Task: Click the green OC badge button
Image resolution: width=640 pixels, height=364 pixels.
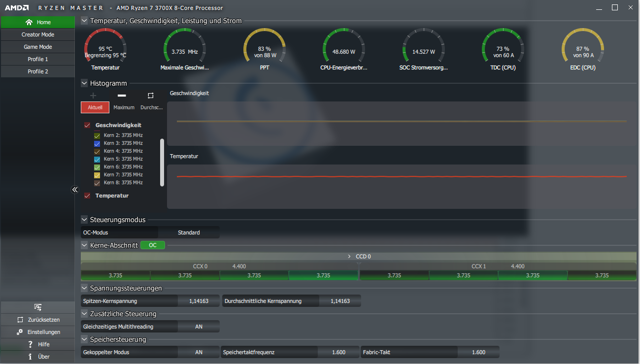Action: pyautogui.click(x=153, y=245)
